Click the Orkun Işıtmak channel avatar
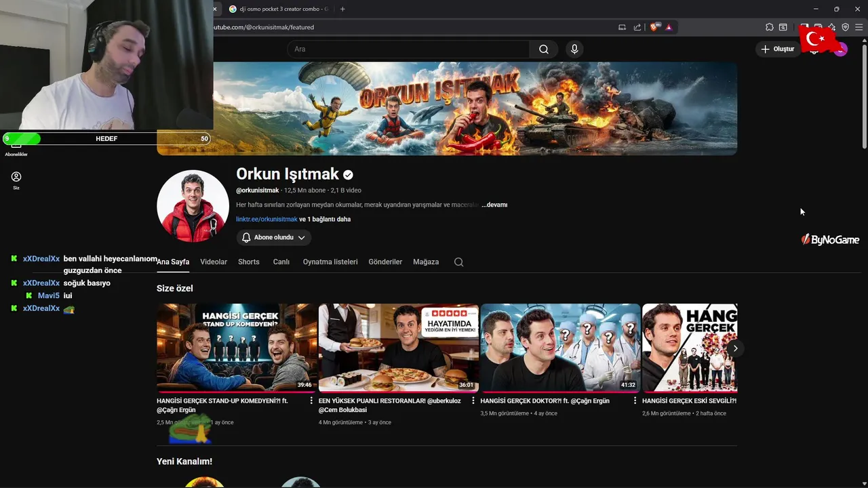Screen dimensions: 868x488 click(x=193, y=206)
